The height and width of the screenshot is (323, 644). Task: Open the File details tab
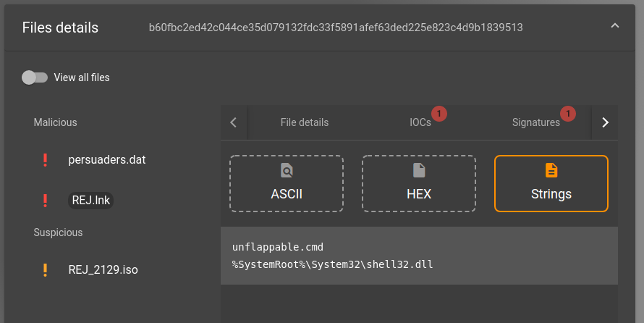(x=305, y=122)
